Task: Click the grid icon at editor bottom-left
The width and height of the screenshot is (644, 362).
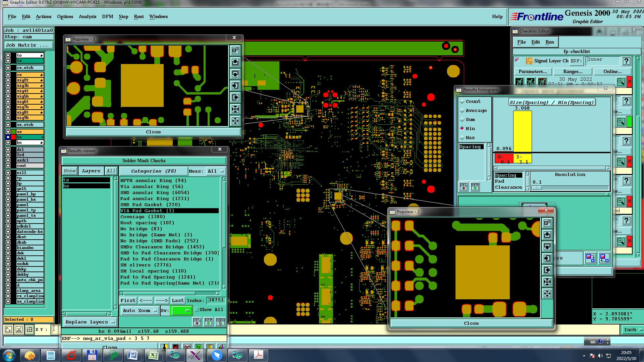Action: 30,329
